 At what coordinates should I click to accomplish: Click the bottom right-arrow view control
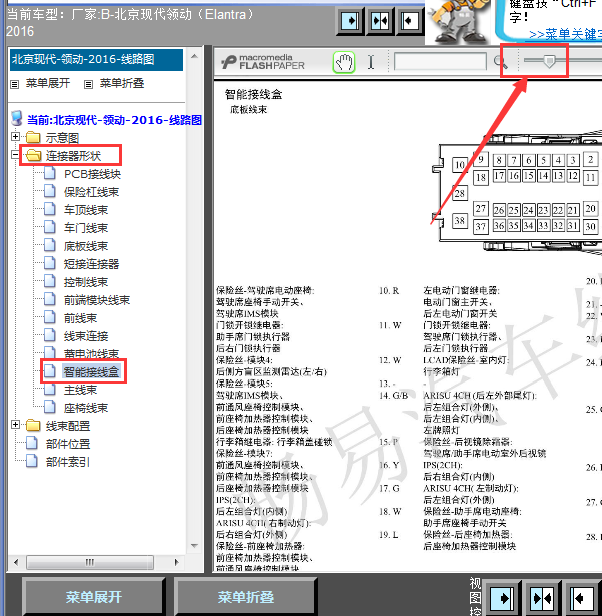pyautogui.click(x=502, y=599)
